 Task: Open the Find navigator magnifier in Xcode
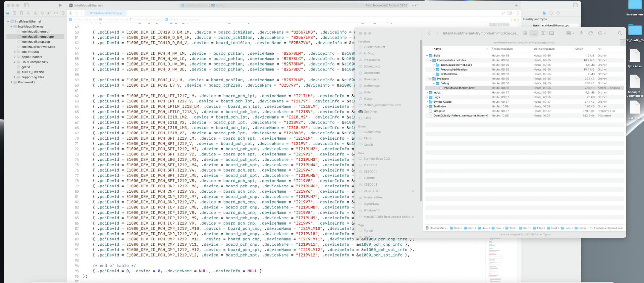click(x=29, y=13)
